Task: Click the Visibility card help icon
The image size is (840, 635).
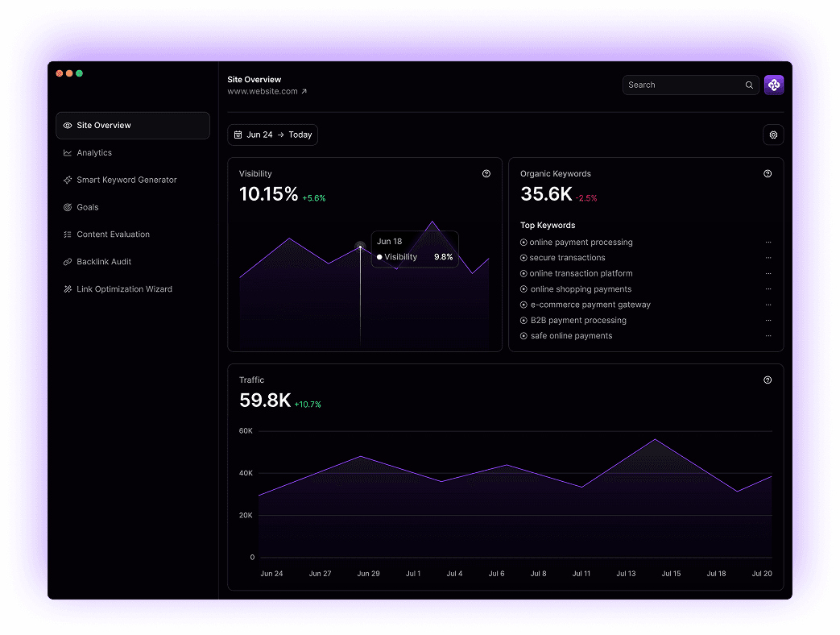Action: (x=486, y=174)
